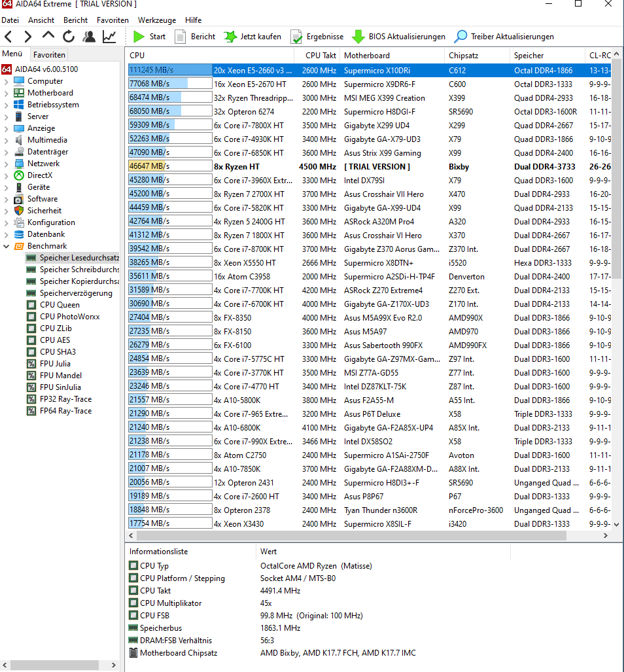Screen dimensions: 624x672
Task: Switch to the Favoriten tab
Action: click(49, 55)
